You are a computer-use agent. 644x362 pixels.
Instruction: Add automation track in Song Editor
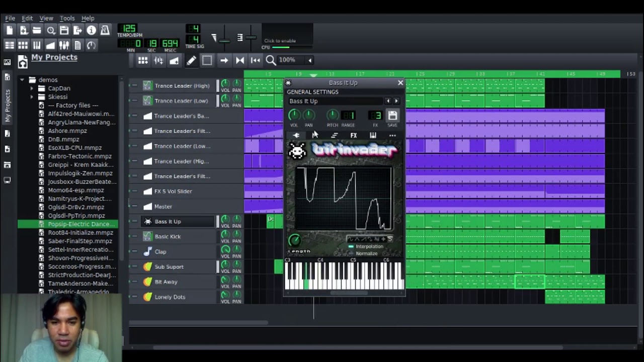pos(174,60)
